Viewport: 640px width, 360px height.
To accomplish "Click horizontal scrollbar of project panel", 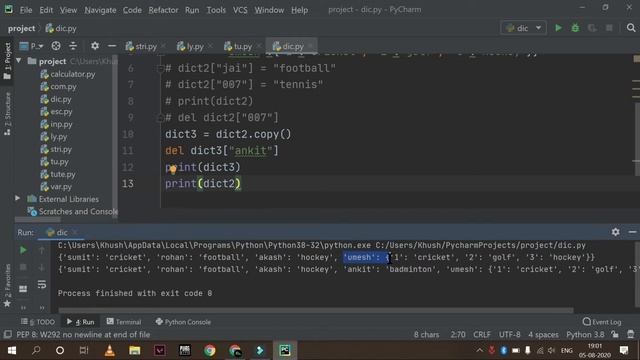I will click(38, 220).
